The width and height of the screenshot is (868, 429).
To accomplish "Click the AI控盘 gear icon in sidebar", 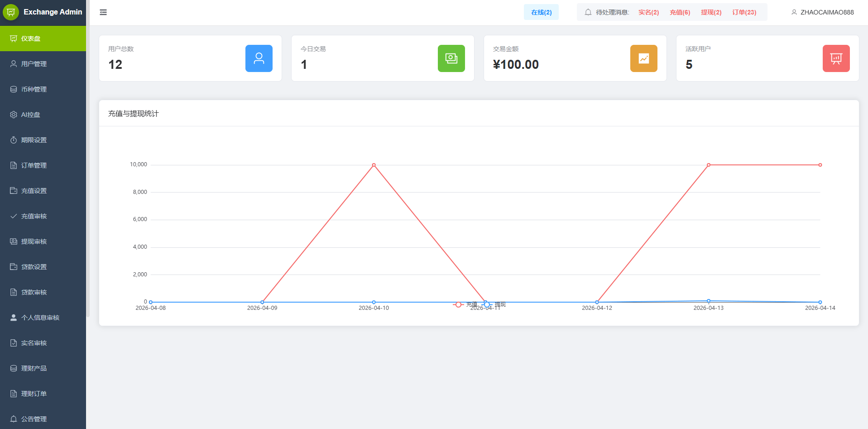I will 14,115.
